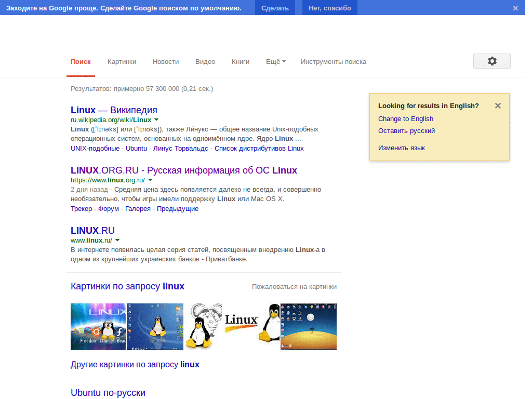Click Пожаловаться на картинки link
Screen dimensions: 532x399
pos(294,287)
